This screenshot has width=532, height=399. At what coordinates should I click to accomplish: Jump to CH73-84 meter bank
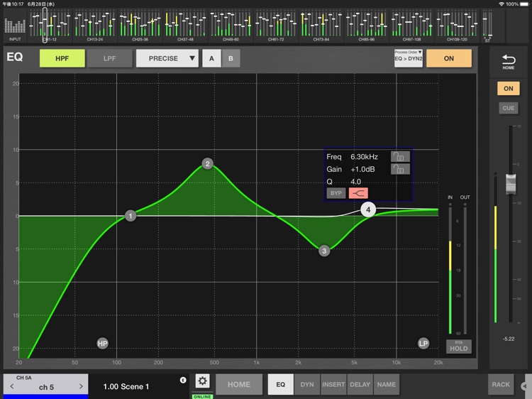click(321, 26)
